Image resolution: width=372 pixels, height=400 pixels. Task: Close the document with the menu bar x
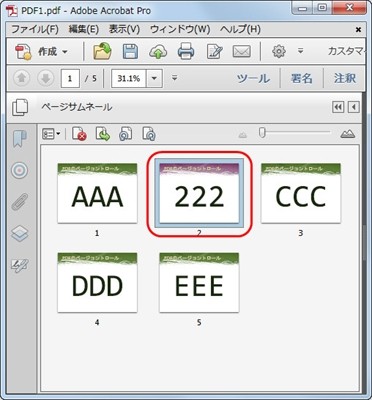pyautogui.click(x=358, y=30)
